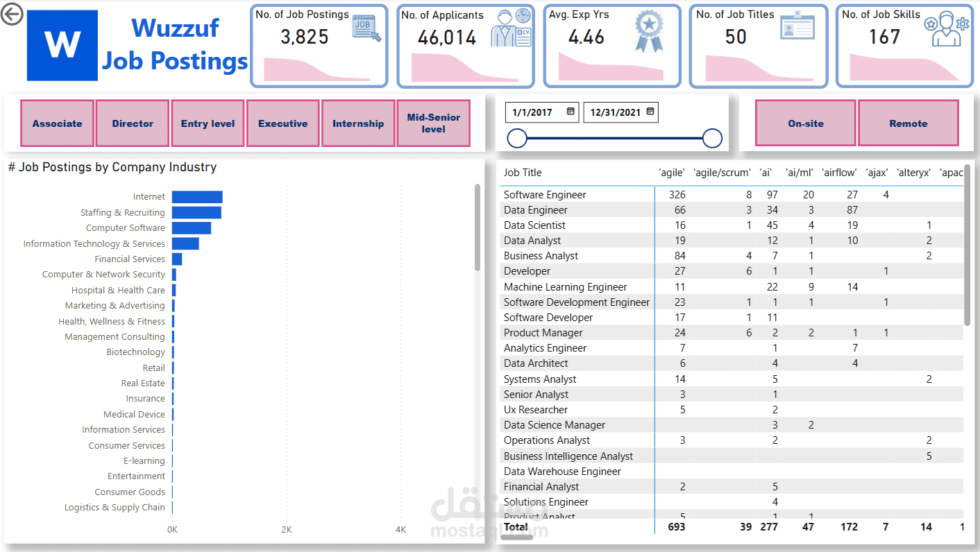Image resolution: width=980 pixels, height=552 pixels.
Task: Select the Software Engineer row
Action: 732,195
